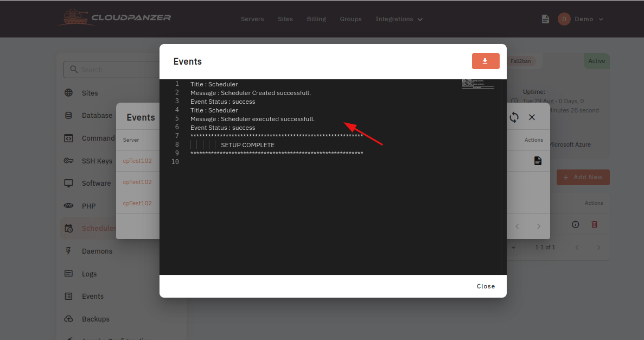Go to next page in Events panel

coord(538,226)
